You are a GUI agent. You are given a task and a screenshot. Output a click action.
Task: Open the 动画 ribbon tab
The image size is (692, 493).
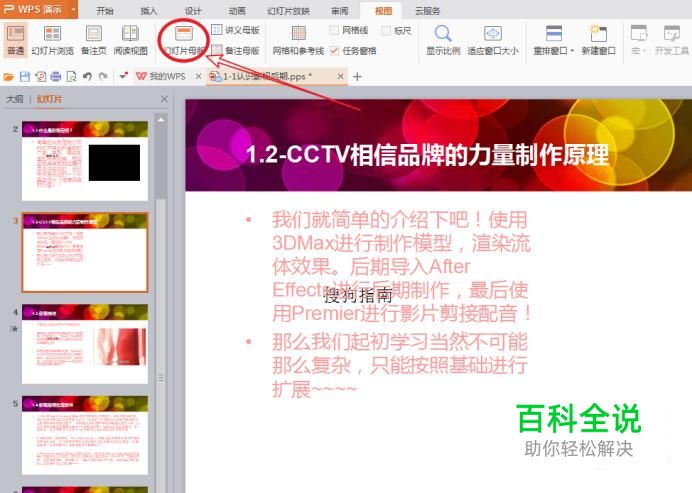237,11
